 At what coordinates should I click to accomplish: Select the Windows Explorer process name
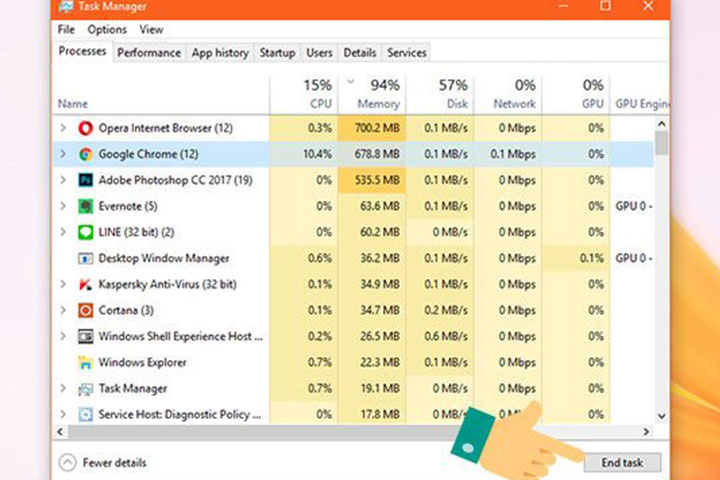pyautogui.click(x=142, y=363)
